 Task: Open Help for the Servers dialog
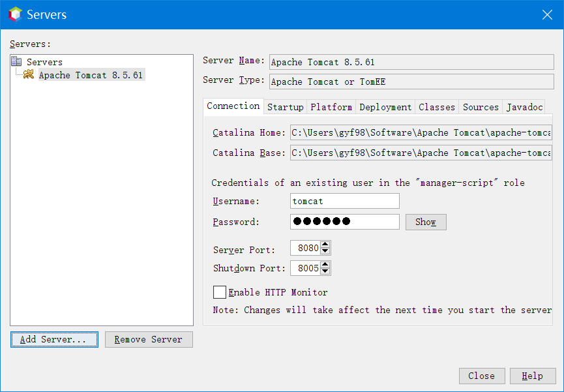pos(533,376)
